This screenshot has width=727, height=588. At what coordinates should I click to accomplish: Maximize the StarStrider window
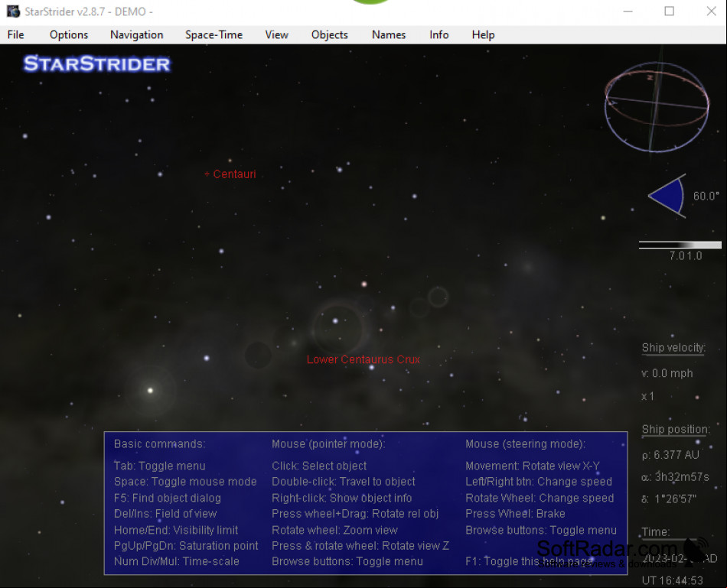(x=669, y=11)
